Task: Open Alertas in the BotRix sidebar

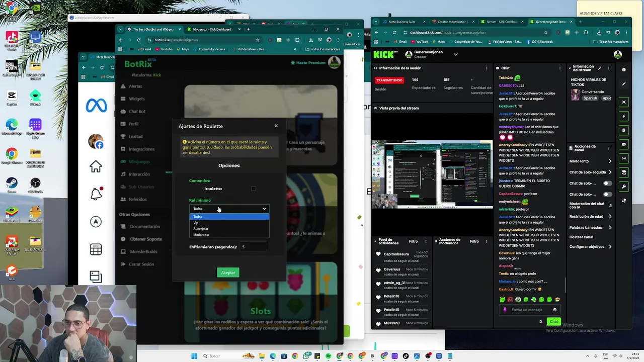Action: tap(135, 86)
